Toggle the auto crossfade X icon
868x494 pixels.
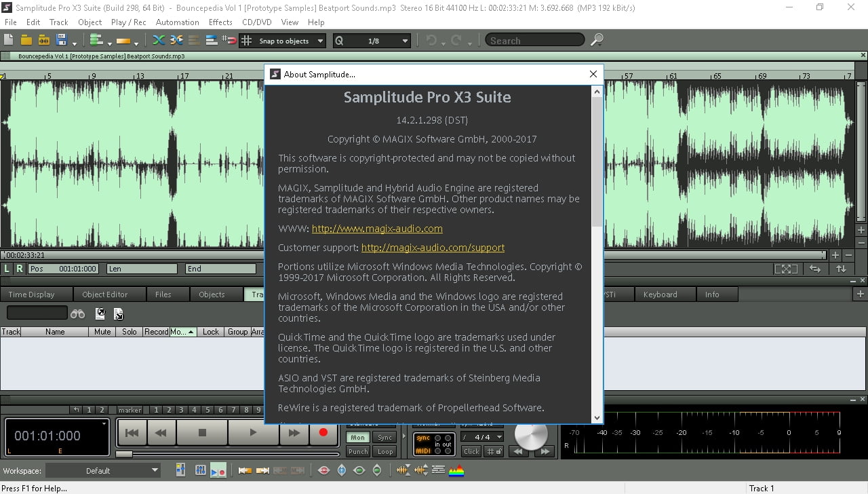click(x=160, y=41)
